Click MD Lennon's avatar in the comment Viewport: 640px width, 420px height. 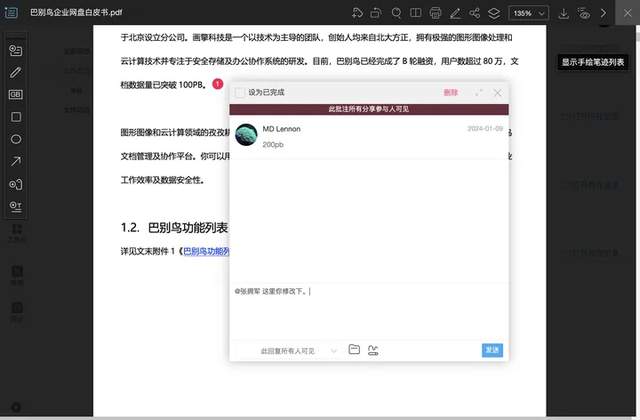point(246,134)
